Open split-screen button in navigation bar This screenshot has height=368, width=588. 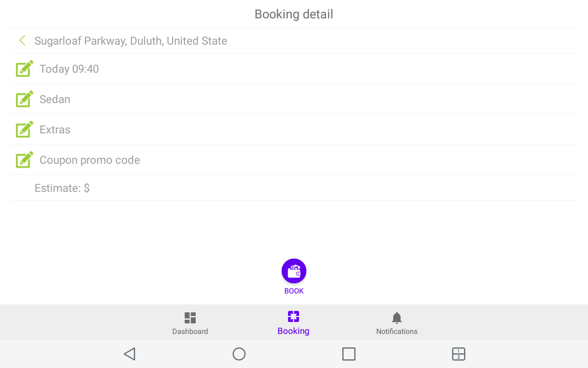(x=458, y=354)
